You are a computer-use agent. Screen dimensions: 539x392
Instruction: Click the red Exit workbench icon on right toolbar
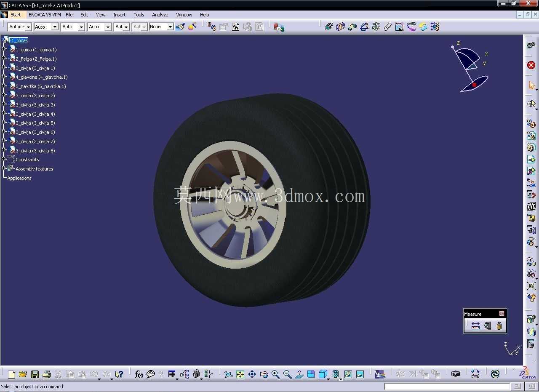(x=531, y=65)
